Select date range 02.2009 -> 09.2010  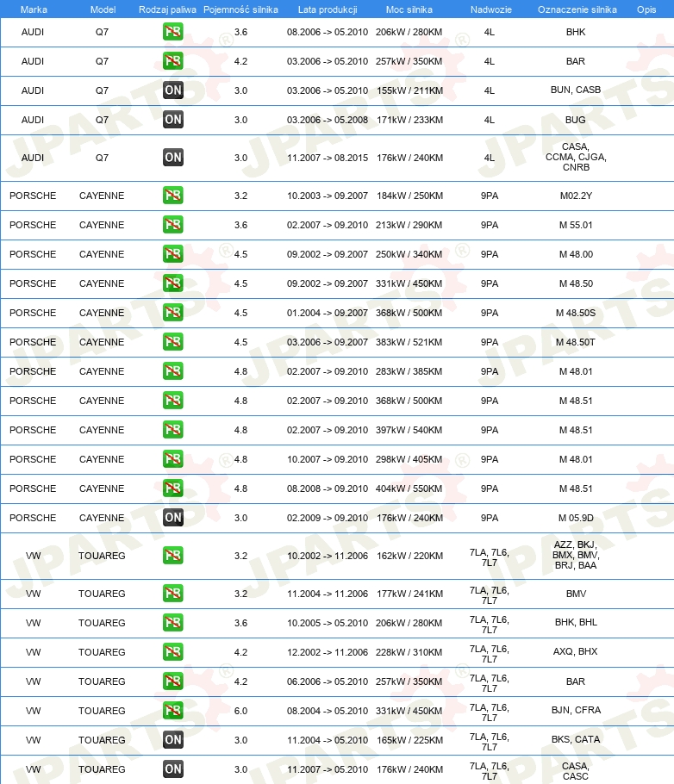[328, 518]
